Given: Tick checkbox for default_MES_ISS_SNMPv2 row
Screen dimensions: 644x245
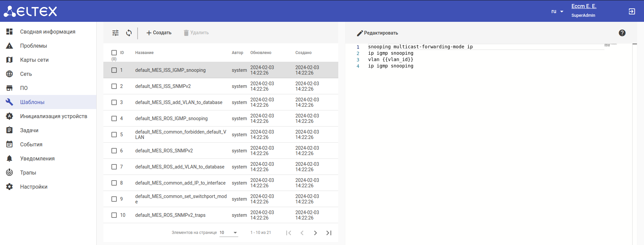Looking at the screenshot, I should pos(114,86).
